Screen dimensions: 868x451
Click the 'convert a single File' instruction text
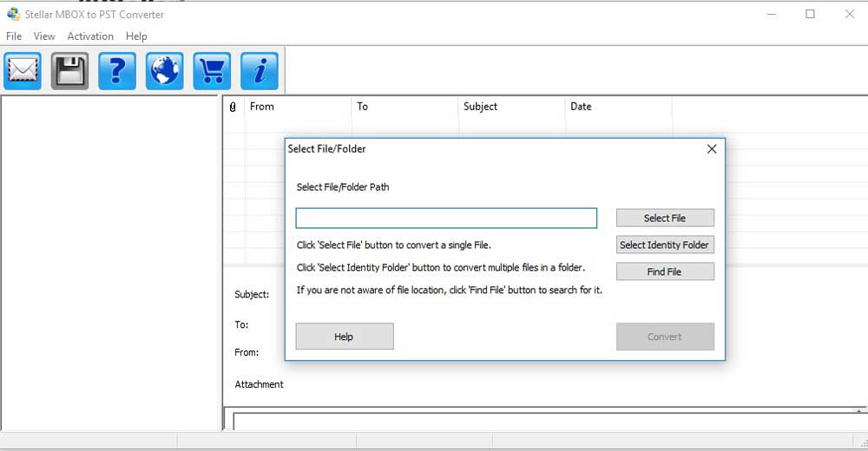click(x=393, y=245)
